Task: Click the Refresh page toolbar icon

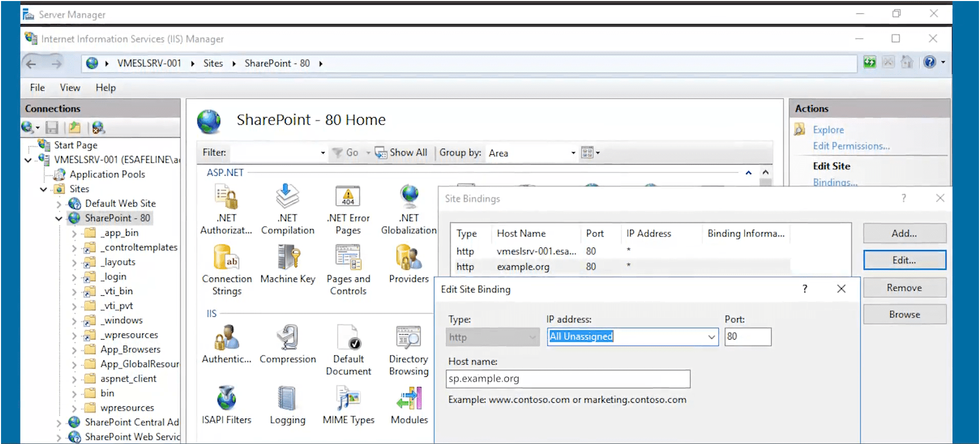Action: click(x=869, y=62)
